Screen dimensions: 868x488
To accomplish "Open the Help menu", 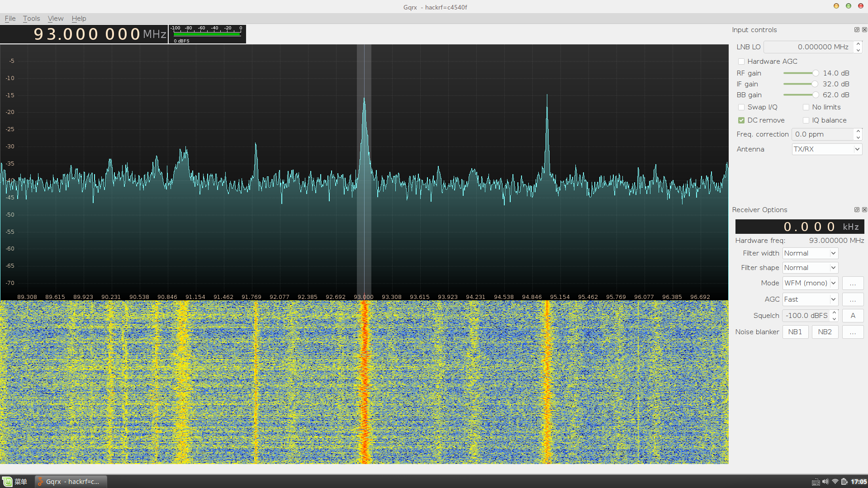I will [79, 19].
